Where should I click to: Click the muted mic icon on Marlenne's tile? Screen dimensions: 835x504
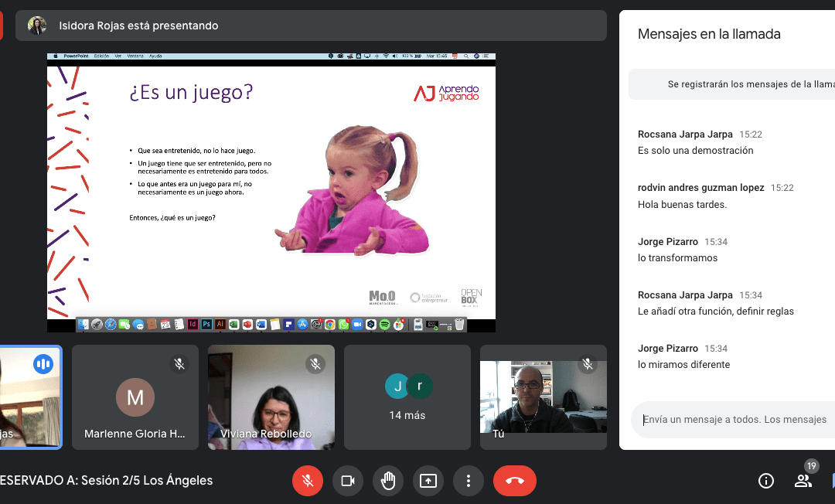(179, 364)
